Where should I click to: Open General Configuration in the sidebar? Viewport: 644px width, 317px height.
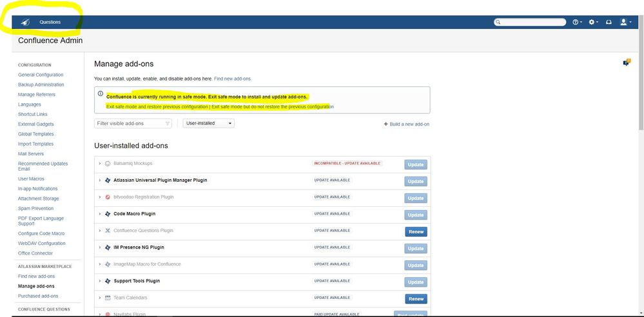click(41, 75)
